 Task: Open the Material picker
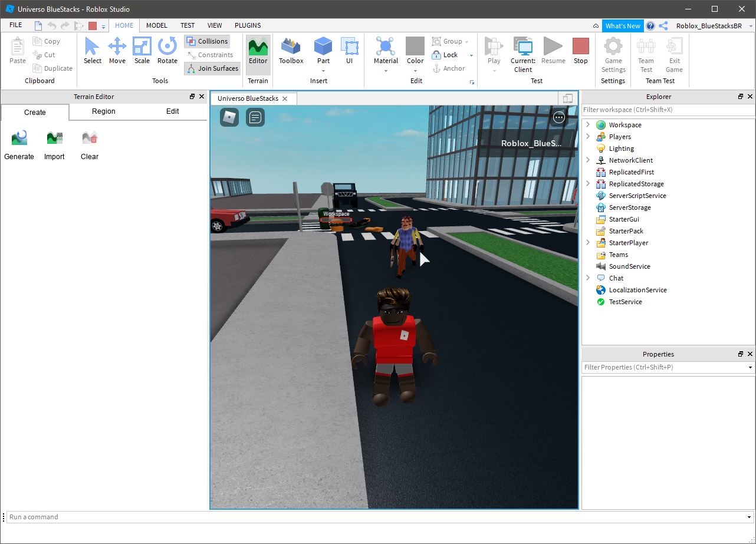click(x=386, y=51)
